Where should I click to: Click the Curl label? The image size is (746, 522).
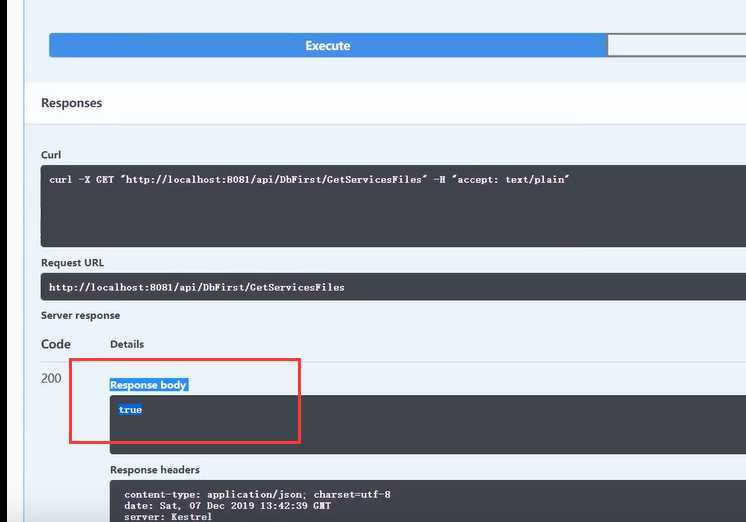51,155
